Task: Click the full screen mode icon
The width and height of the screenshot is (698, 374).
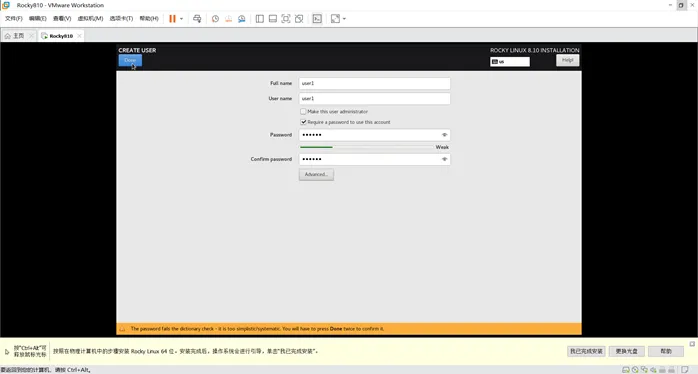Action: tap(286, 19)
